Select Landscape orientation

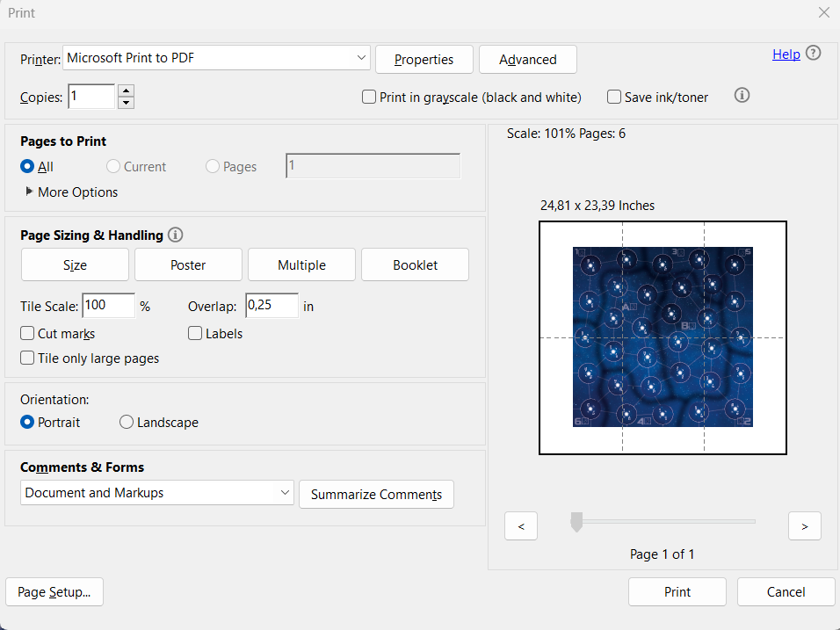pyautogui.click(x=127, y=422)
